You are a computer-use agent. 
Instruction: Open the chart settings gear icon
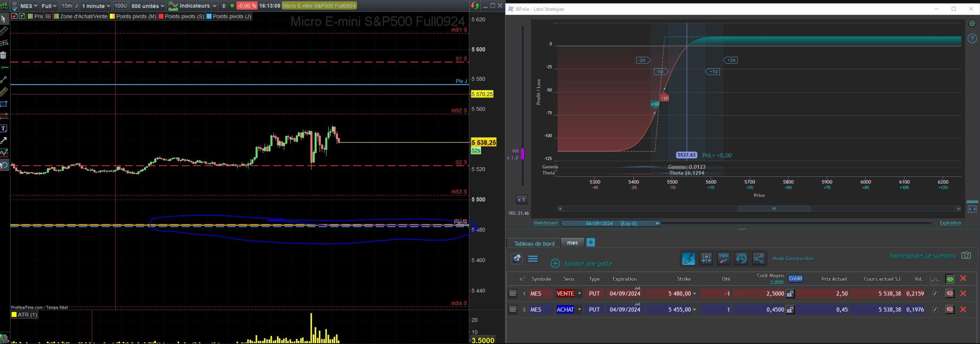pos(972,24)
